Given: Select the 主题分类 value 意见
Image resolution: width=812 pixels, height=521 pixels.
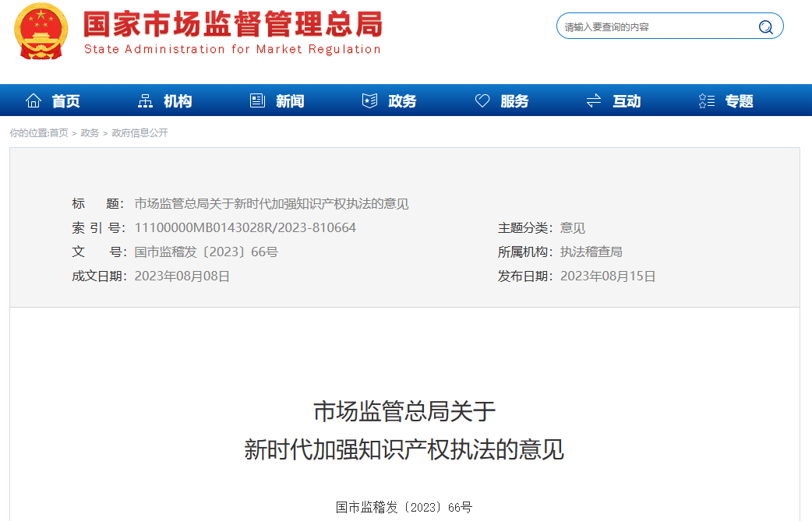Looking at the screenshot, I should point(573,227).
